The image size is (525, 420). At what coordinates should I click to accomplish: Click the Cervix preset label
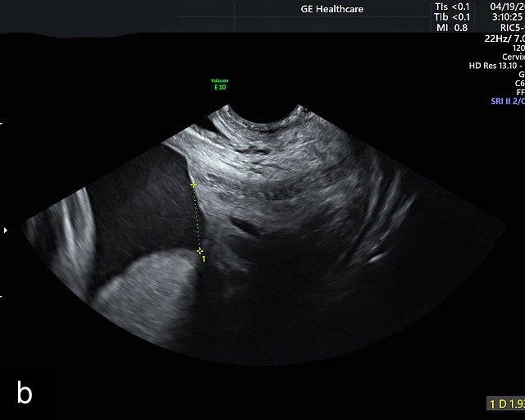[513, 57]
